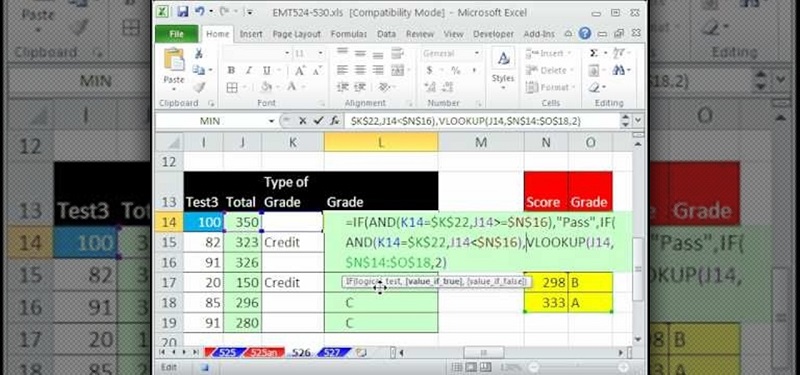Image resolution: width=800 pixels, height=375 pixels.
Task: Open the Name Box dropdown arrow
Action: point(271,121)
